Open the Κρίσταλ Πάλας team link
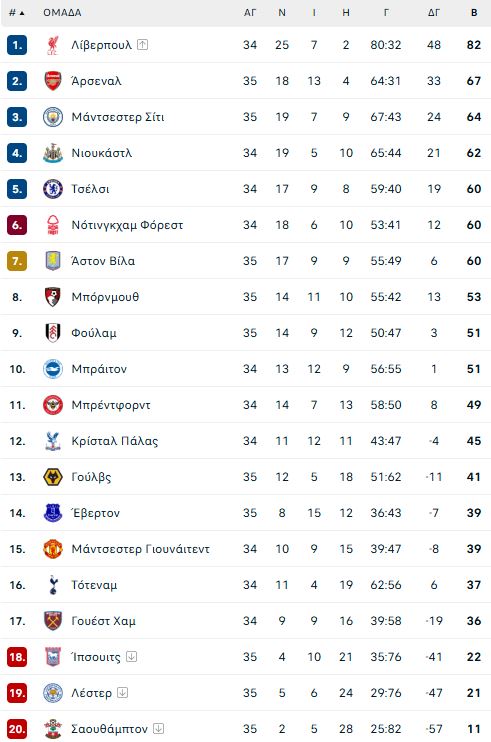The width and height of the screenshot is (491, 742). [114, 441]
